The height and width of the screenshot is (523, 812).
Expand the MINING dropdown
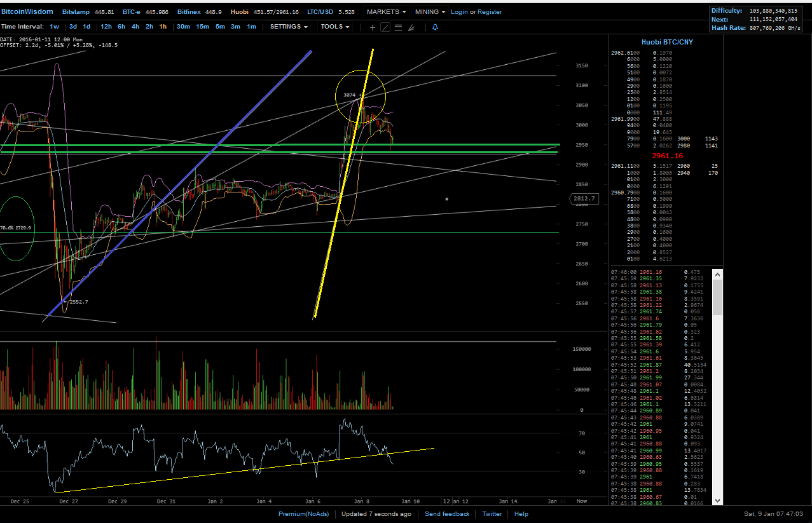(430, 11)
